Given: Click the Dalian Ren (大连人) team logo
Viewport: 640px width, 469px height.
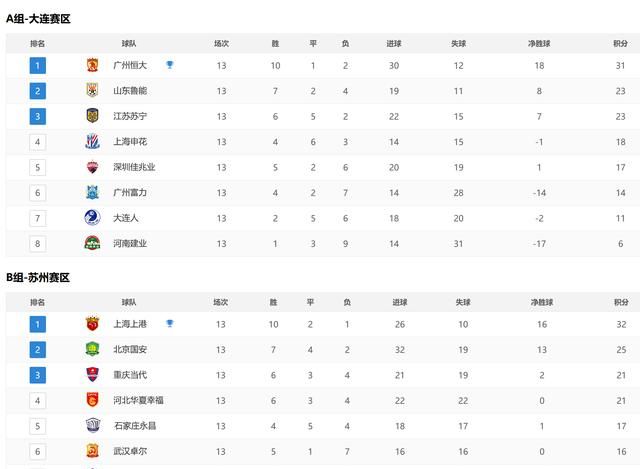Looking at the screenshot, I should [92, 218].
